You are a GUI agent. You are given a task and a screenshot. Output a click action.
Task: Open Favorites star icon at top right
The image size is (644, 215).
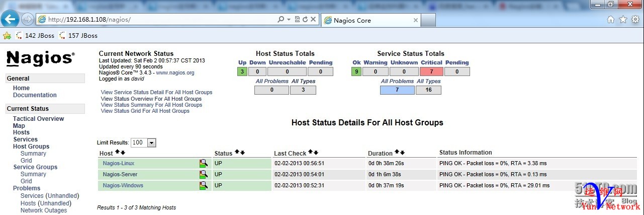[x=623, y=19]
